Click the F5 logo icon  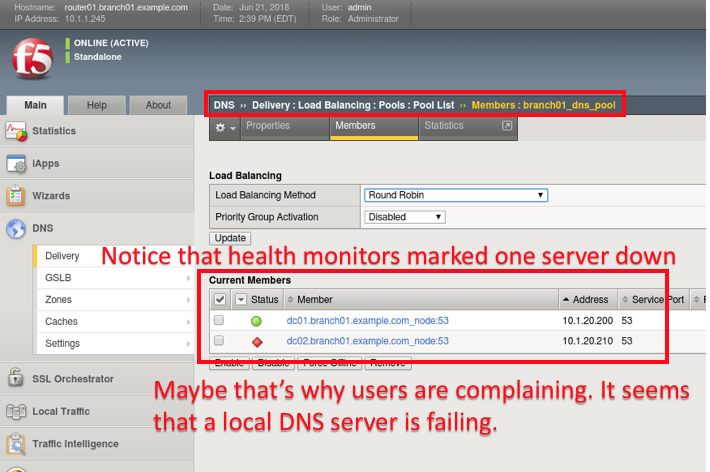[33, 58]
